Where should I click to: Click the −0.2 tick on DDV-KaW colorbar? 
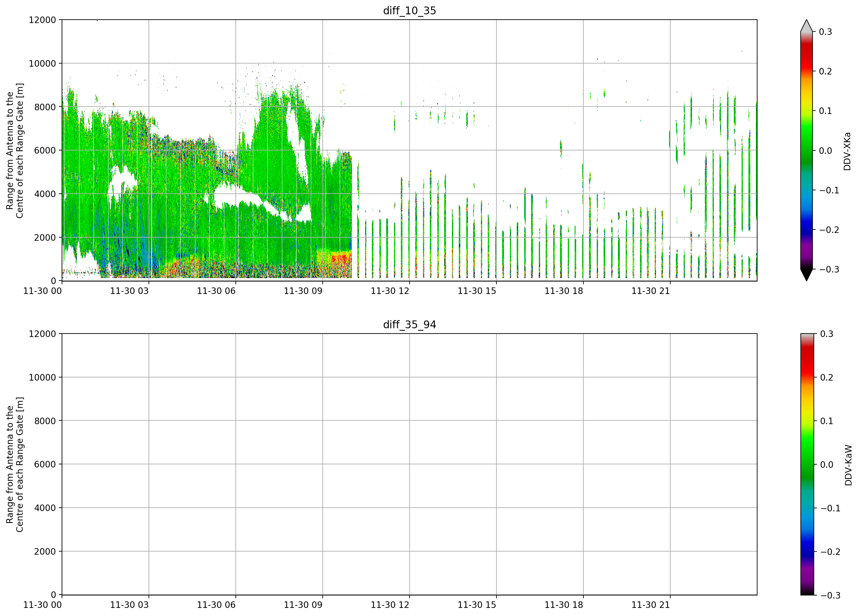830,551
